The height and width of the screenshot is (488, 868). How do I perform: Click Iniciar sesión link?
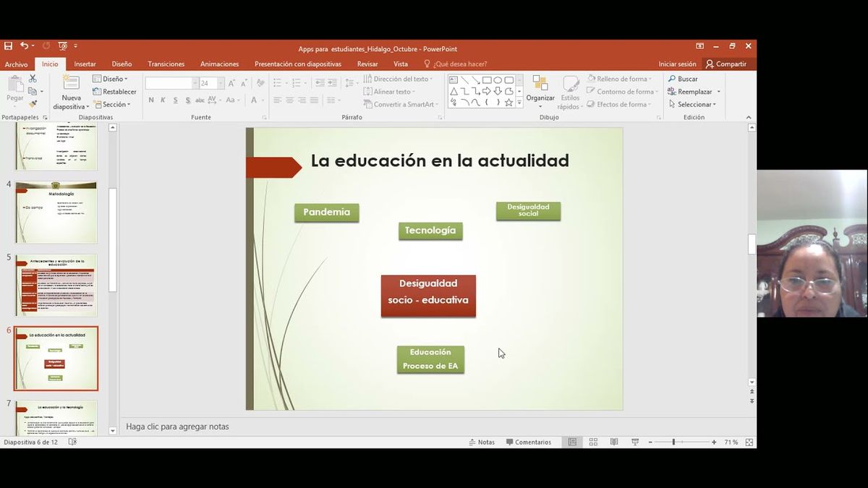click(x=677, y=64)
